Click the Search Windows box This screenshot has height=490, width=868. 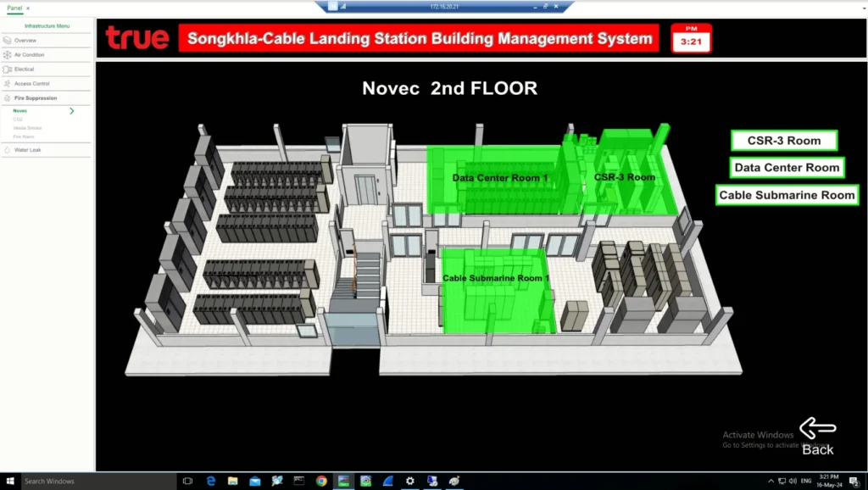coord(98,482)
